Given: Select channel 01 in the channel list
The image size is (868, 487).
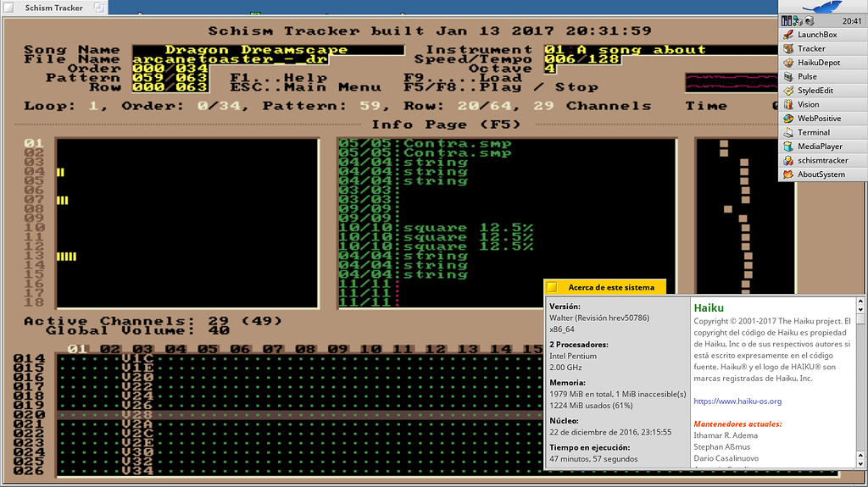Looking at the screenshot, I should [34, 143].
